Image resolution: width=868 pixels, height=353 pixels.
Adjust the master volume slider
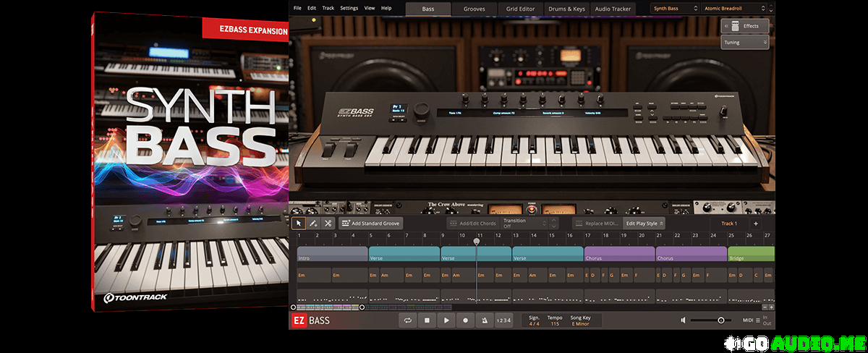(x=721, y=320)
